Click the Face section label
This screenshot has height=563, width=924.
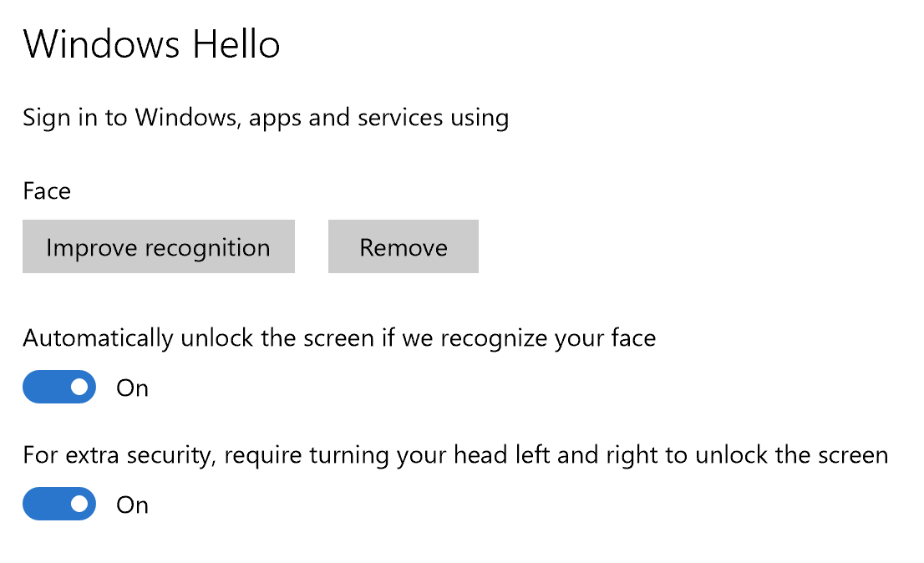(46, 191)
